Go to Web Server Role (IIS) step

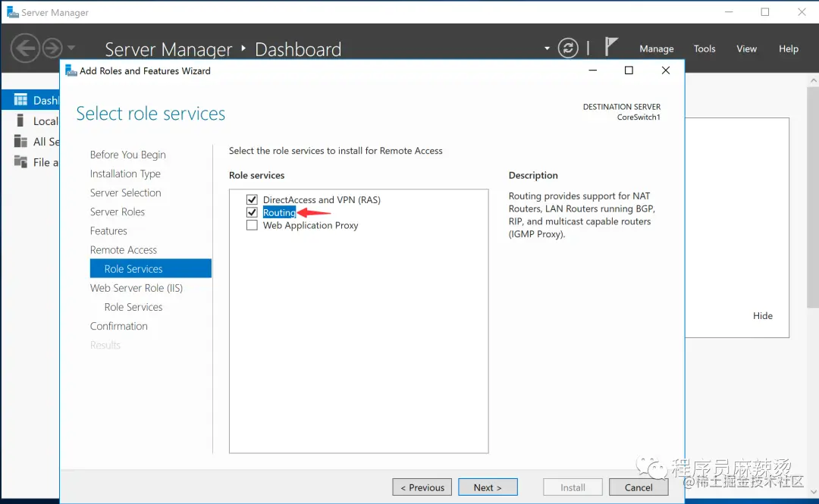[x=136, y=288]
